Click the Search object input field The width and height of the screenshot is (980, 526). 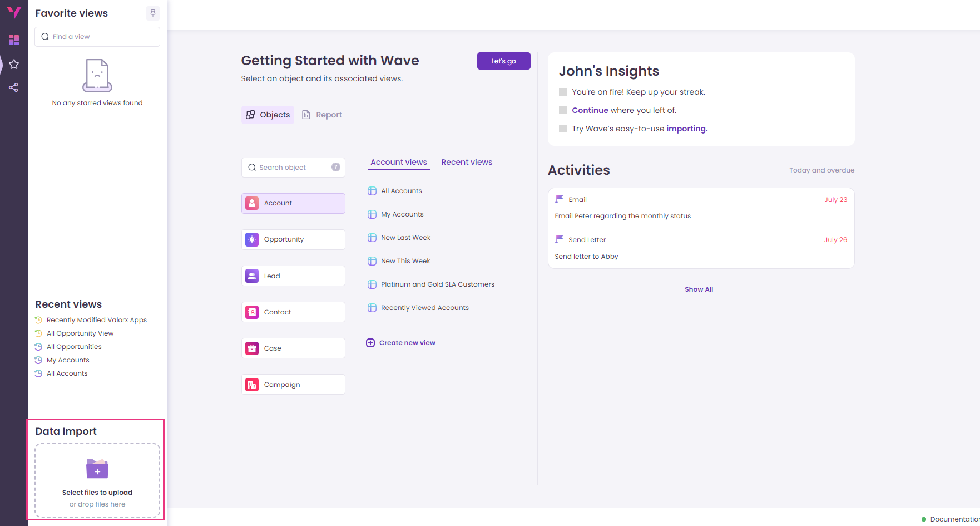(x=293, y=168)
